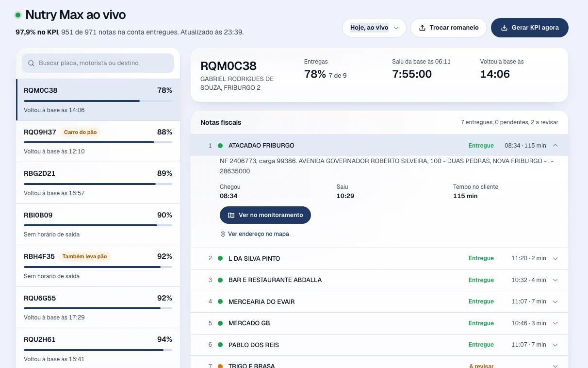Click the "7:55:00" route duration value
This screenshot has width=588, height=368.
coord(412,74)
